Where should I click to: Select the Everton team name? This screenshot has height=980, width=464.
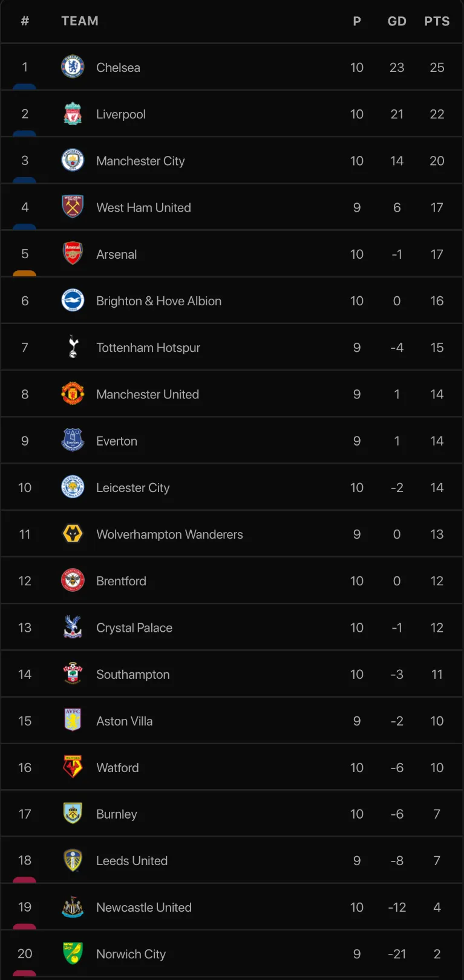pos(117,441)
